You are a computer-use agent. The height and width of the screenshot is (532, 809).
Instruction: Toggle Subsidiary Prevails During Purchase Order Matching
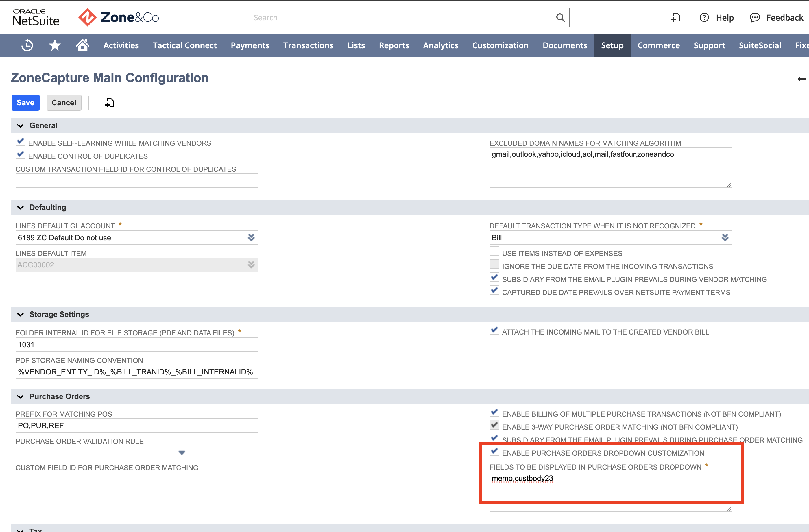point(494,438)
